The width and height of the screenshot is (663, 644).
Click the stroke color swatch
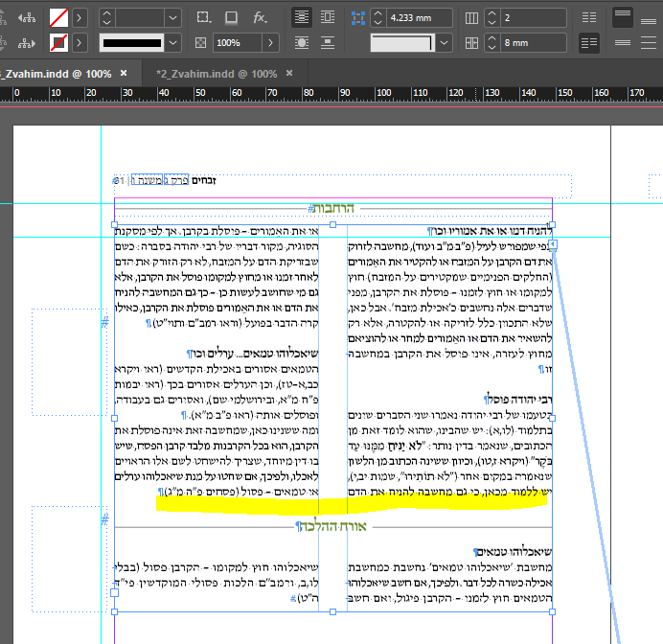pos(59,43)
